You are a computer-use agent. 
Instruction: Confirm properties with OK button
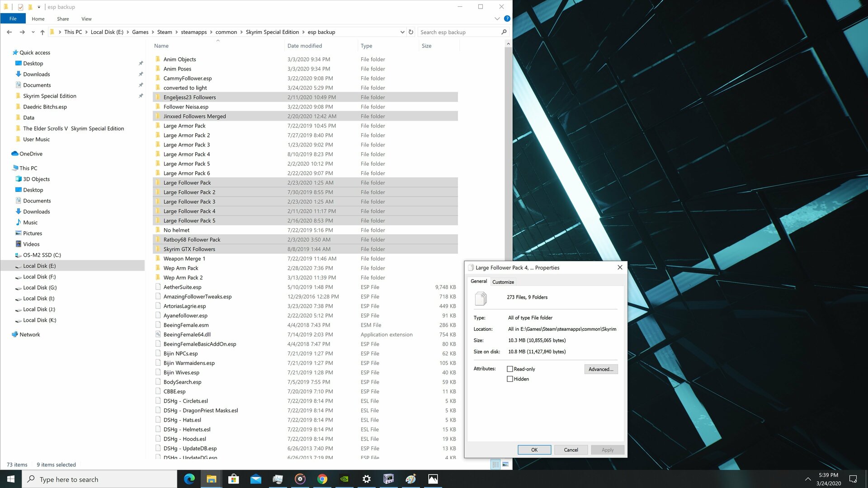point(534,450)
